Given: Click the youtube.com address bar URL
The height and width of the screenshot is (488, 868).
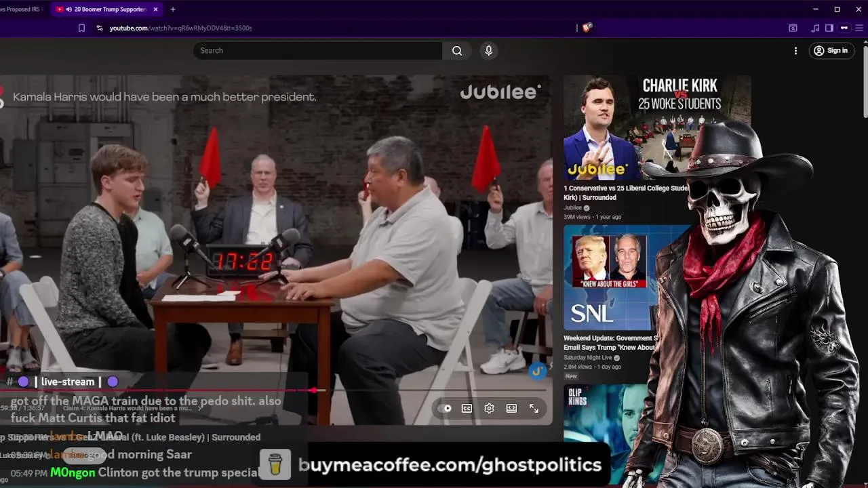Looking at the screenshot, I should (180, 28).
